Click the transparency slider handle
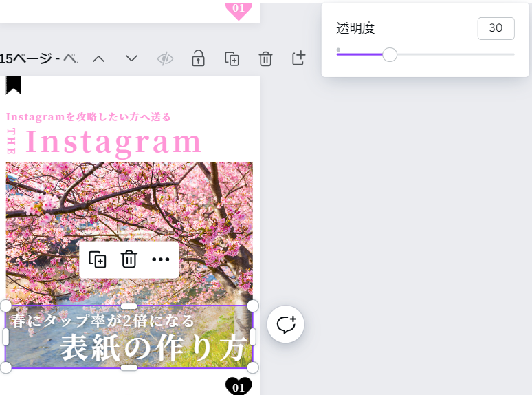Viewport: 532px width, 395px height. click(390, 54)
